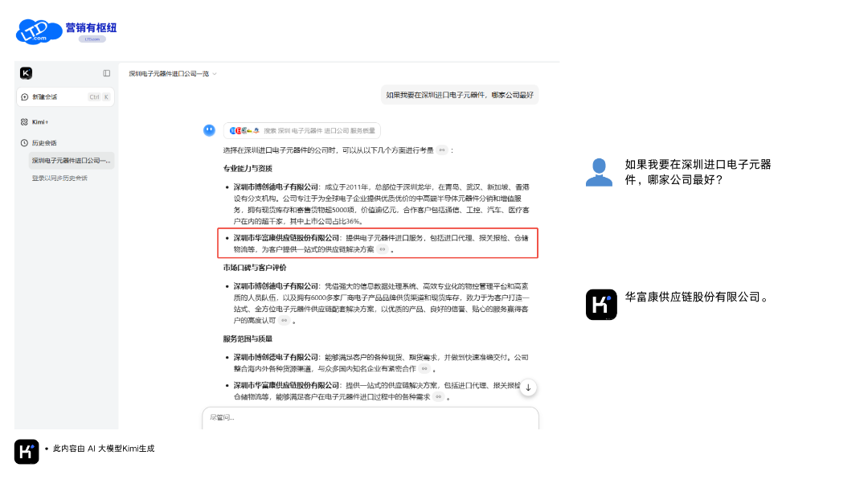Click the Kimi logo in the sidebar
This screenshot has width=868, height=488.
(26, 73)
